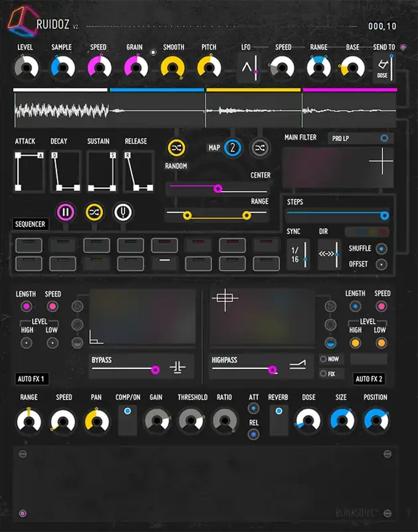
Task: Click the minus icon at bottom panel's right
Action: 387,454
